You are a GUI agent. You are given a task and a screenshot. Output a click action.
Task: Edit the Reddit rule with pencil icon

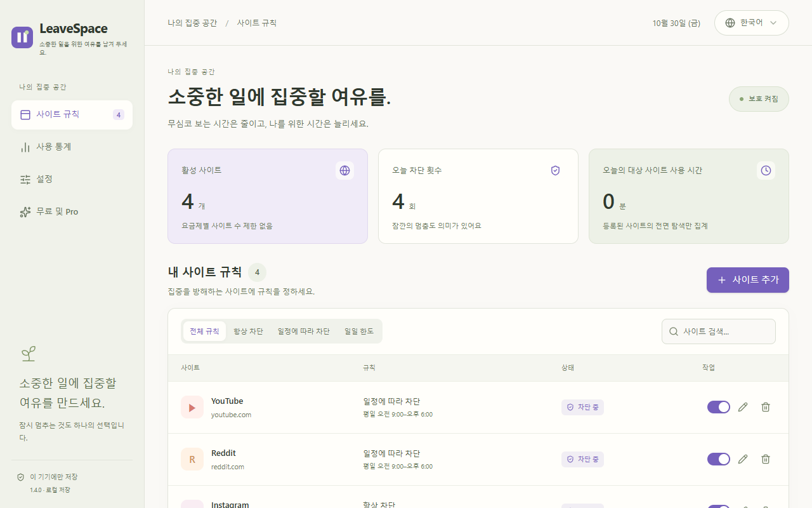(x=743, y=459)
